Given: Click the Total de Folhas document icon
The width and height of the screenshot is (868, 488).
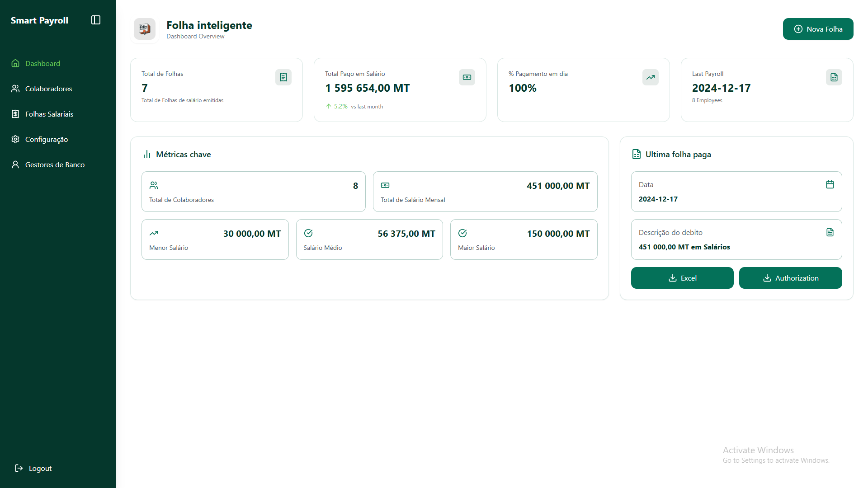Looking at the screenshot, I should (283, 77).
